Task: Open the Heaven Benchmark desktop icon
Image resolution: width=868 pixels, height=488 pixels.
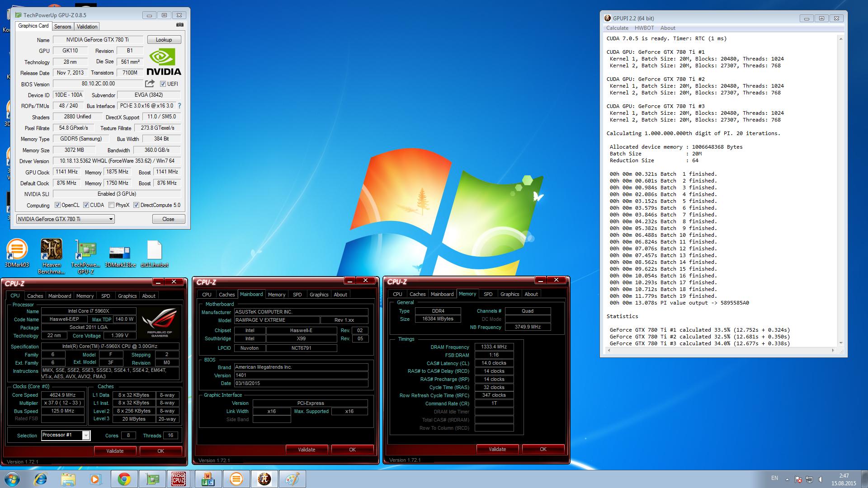Action: tap(52, 257)
